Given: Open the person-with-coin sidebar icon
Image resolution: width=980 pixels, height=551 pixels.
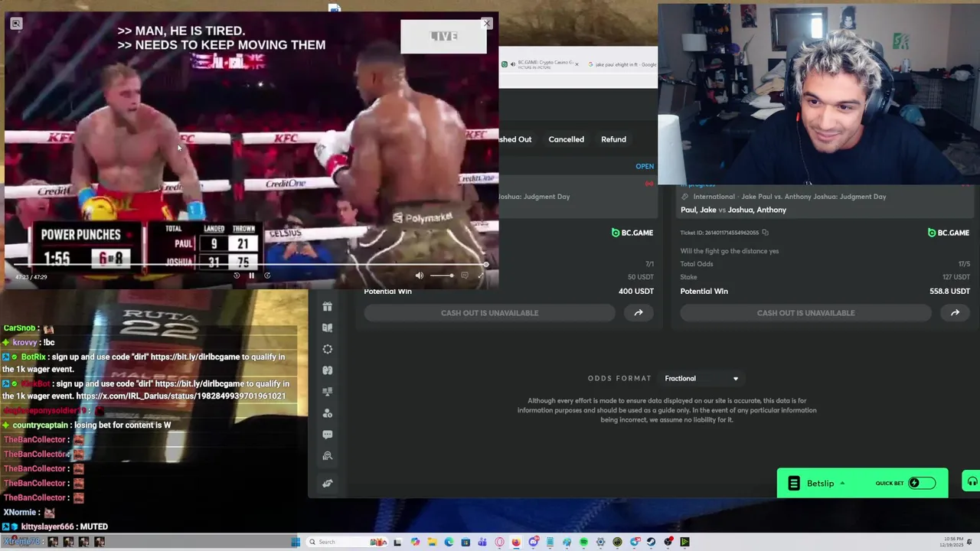Looking at the screenshot, I should (x=328, y=413).
